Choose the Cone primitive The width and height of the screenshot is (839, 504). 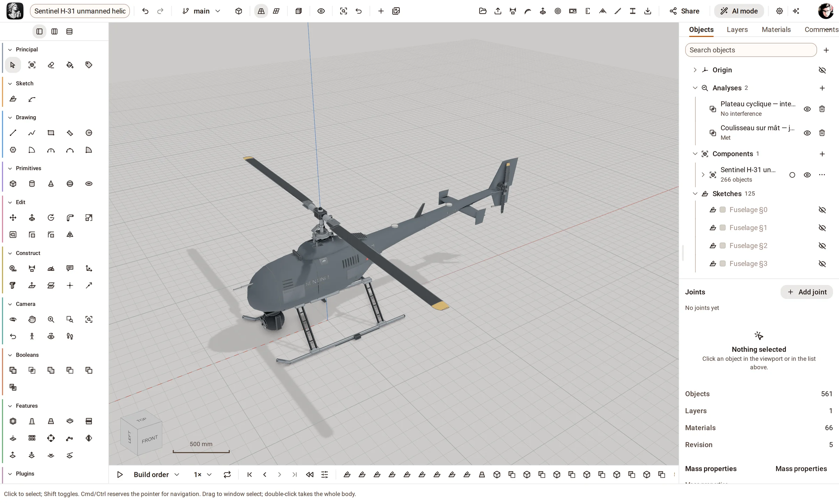tap(51, 184)
